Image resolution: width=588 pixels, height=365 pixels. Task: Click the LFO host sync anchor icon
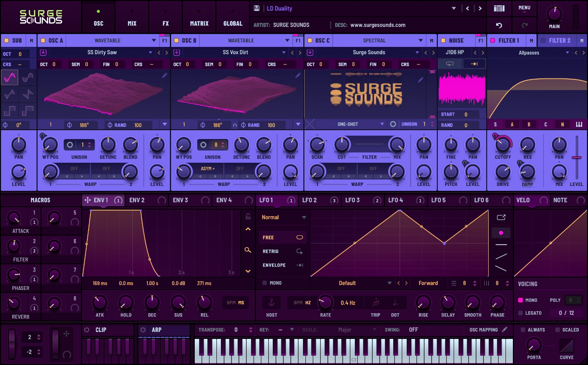pos(271,303)
